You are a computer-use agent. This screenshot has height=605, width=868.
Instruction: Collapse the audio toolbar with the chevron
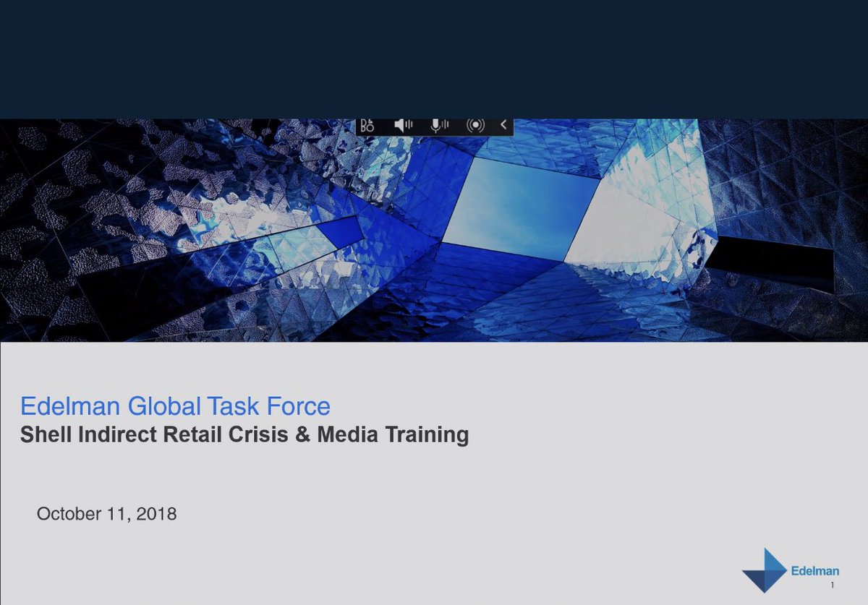coord(503,125)
